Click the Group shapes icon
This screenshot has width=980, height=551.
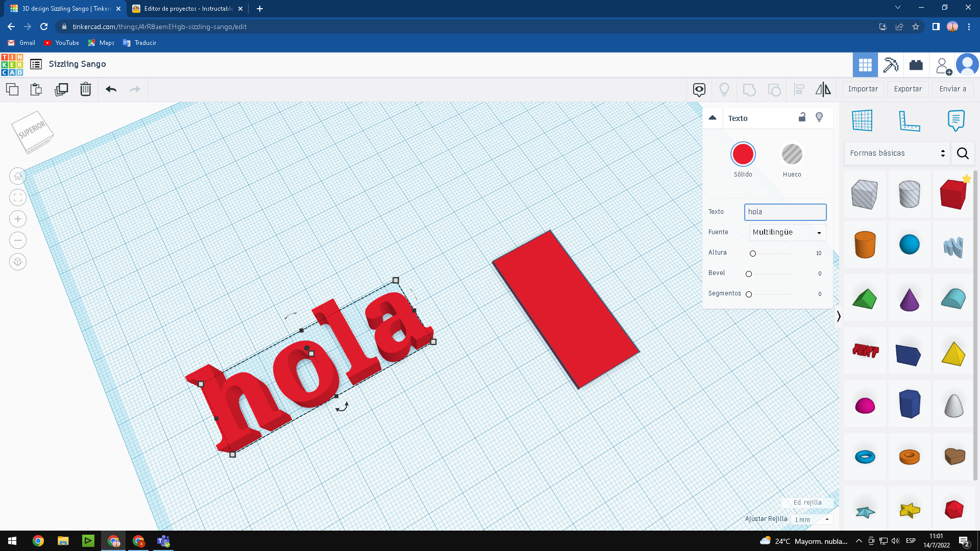pos(749,90)
